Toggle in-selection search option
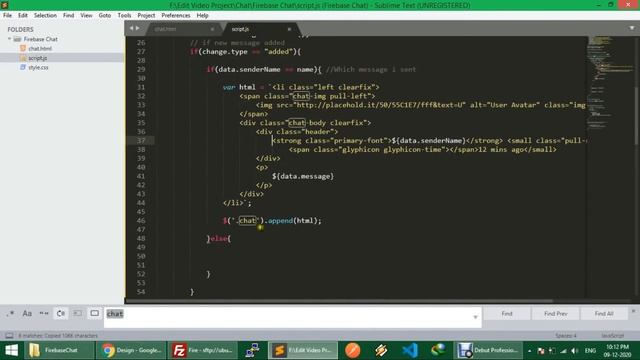This screenshot has height=360, width=640. click(x=78, y=313)
